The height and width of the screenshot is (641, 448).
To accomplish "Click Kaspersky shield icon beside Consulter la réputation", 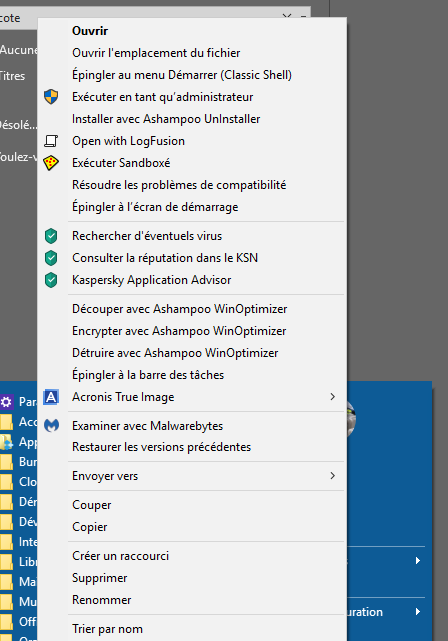I will [51, 258].
